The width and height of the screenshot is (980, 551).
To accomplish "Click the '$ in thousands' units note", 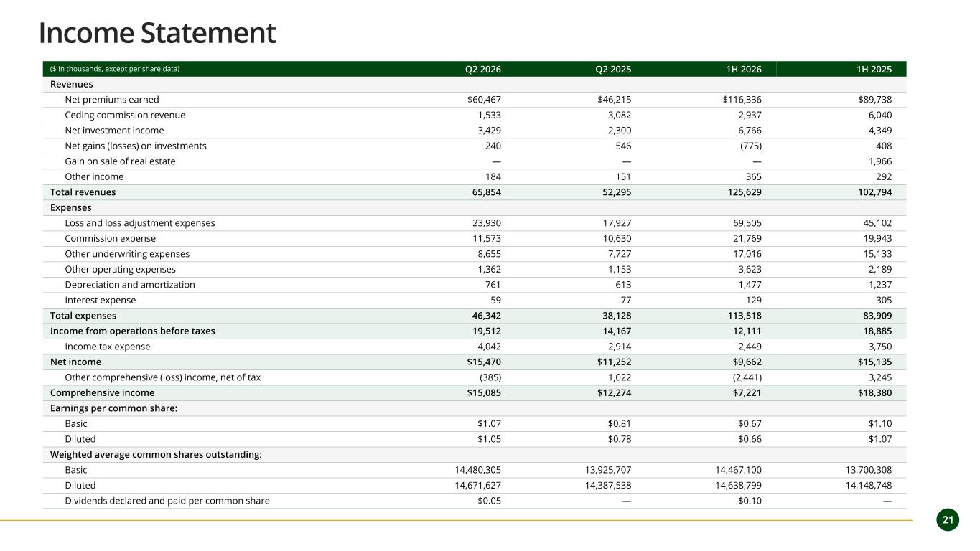I will pos(115,69).
